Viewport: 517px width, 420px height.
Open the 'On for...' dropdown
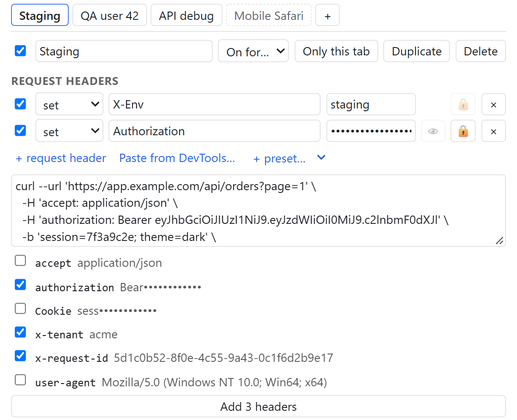(x=253, y=51)
